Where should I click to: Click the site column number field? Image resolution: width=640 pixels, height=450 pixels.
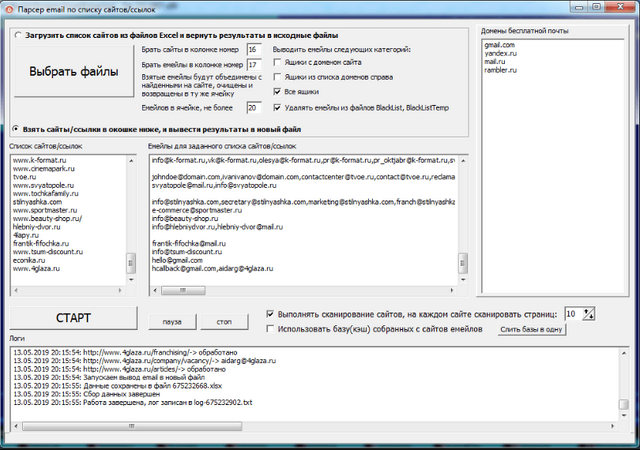251,49
